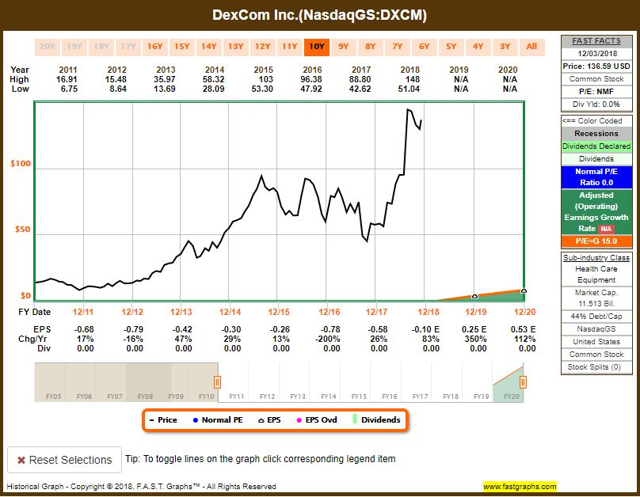The width and height of the screenshot is (640, 497).
Task: Switch to the 12Y time range
Action: point(263,47)
